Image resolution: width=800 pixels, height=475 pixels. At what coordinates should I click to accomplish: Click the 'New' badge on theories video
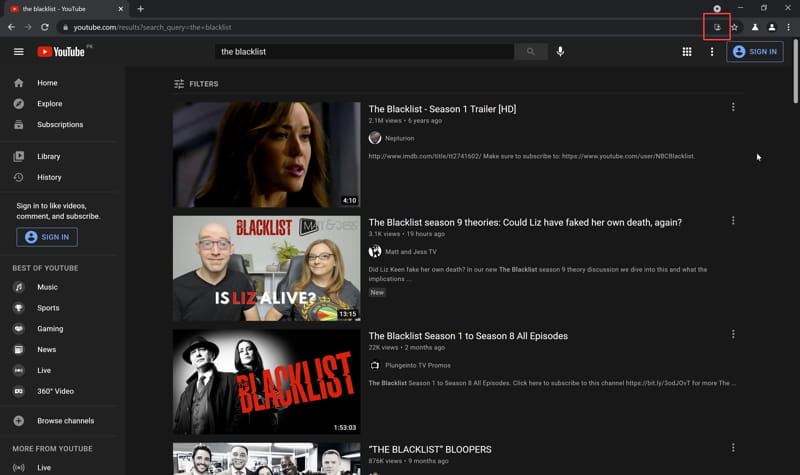[377, 292]
